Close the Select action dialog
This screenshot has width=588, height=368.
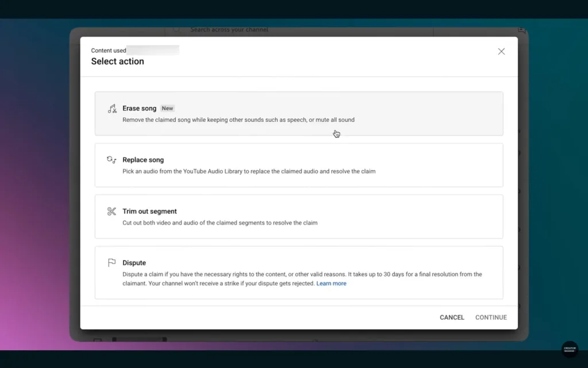(x=501, y=51)
